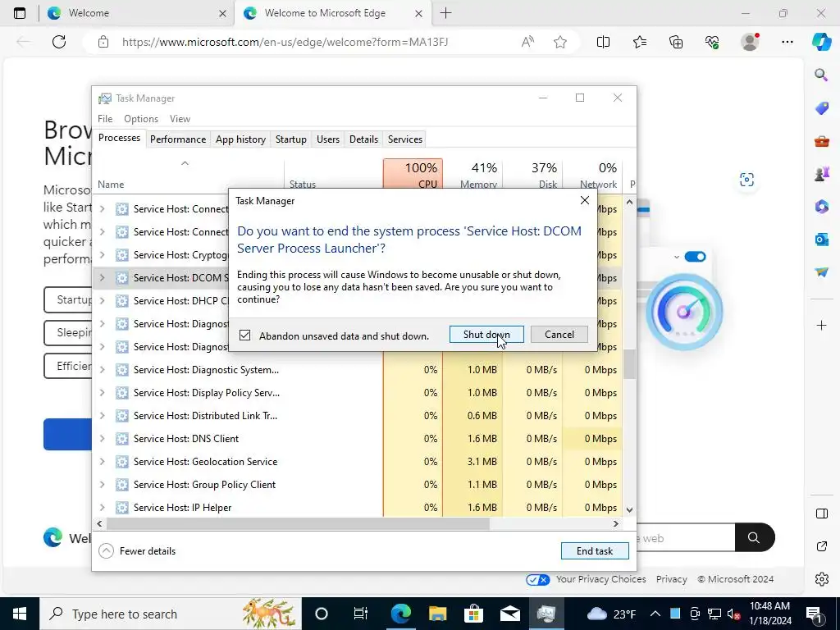The height and width of the screenshot is (630, 840).
Task: Open the Drop paper-plane sidebar icon
Action: [821, 272]
